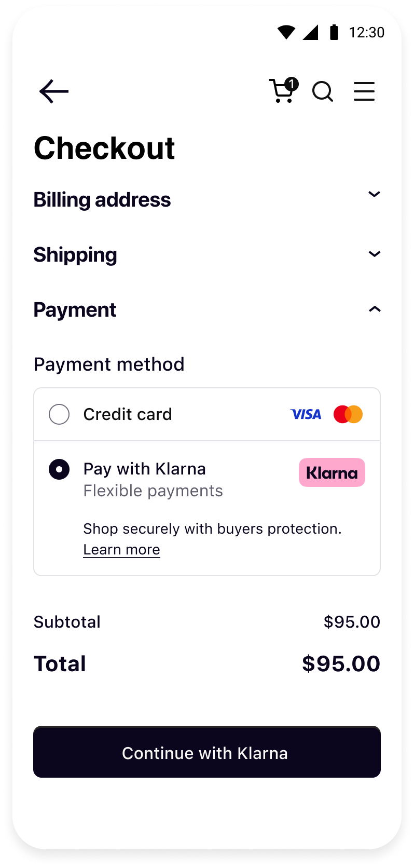Open the Billing address heading
This screenshot has height=868, width=414.
point(102,200)
